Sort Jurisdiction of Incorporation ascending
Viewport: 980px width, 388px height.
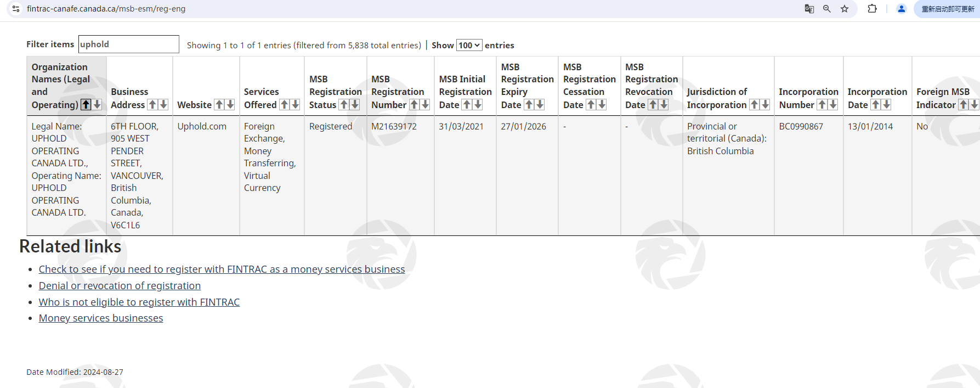pyautogui.click(x=755, y=104)
